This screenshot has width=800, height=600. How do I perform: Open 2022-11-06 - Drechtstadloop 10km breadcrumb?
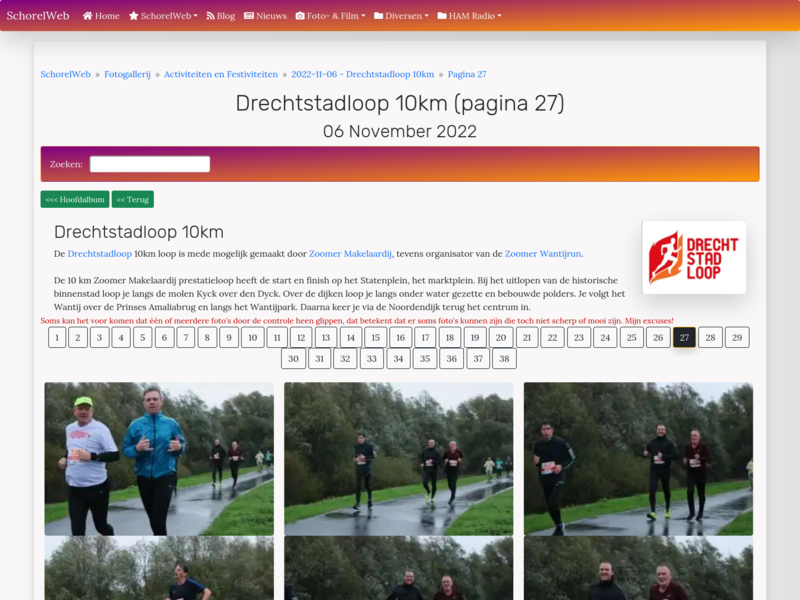click(363, 74)
